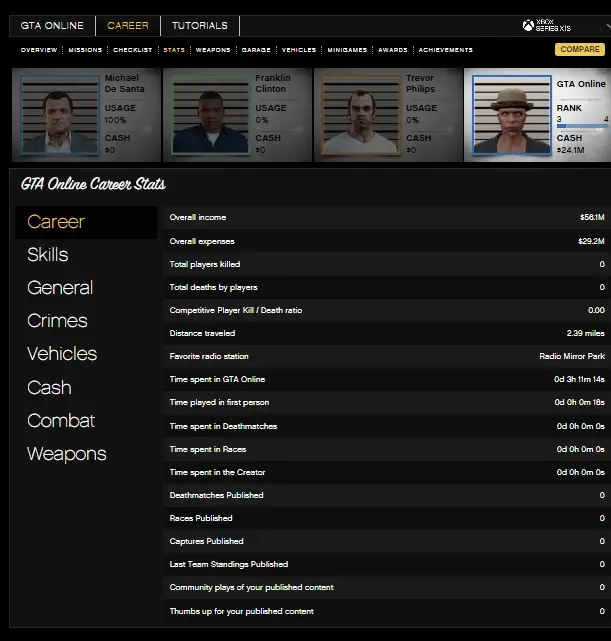The width and height of the screenshot is (611, 641).
Task: Show the Skills stats category
Action: [48, 255]
